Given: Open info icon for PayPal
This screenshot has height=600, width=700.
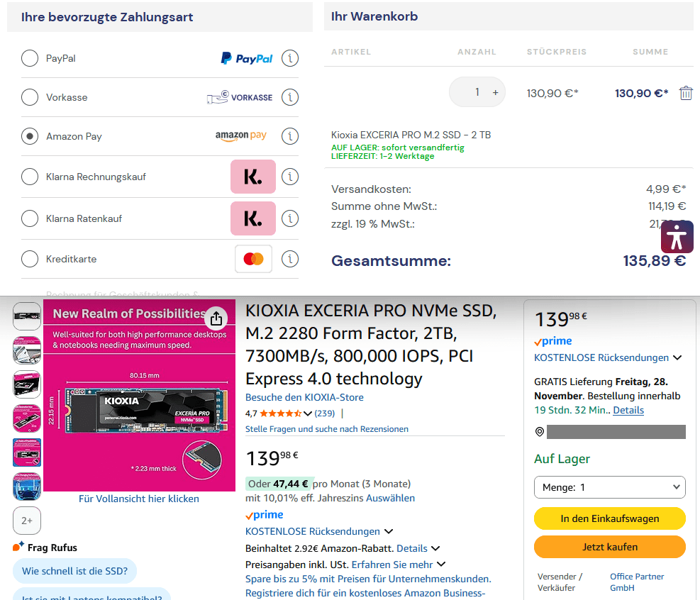Looking at the screenshot, I should point(290,58).
